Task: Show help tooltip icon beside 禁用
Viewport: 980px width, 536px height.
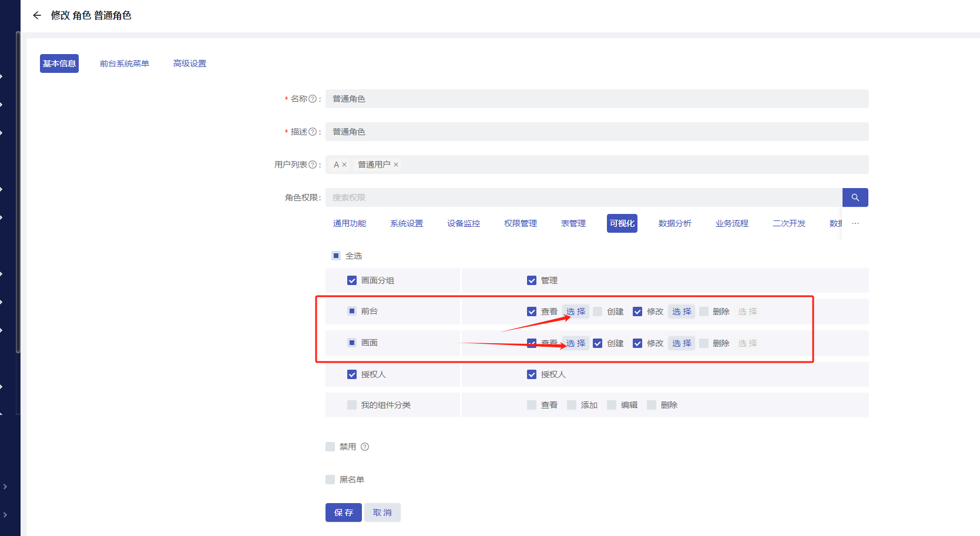Action: pyautogui.click(x=365, y=447)
